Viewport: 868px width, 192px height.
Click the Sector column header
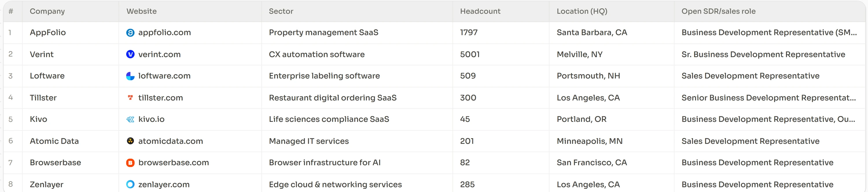point(357,12)
